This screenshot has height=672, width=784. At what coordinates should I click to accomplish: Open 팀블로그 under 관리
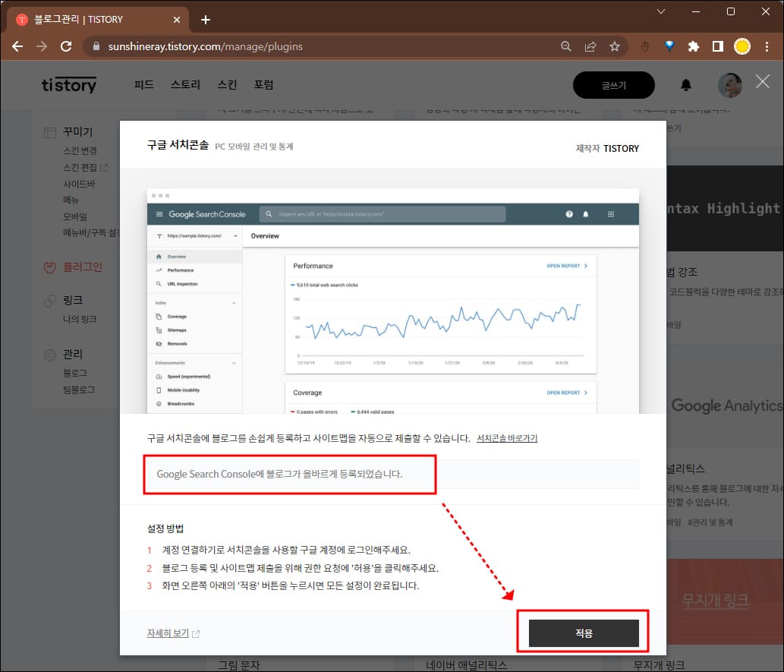coord(78,390)
